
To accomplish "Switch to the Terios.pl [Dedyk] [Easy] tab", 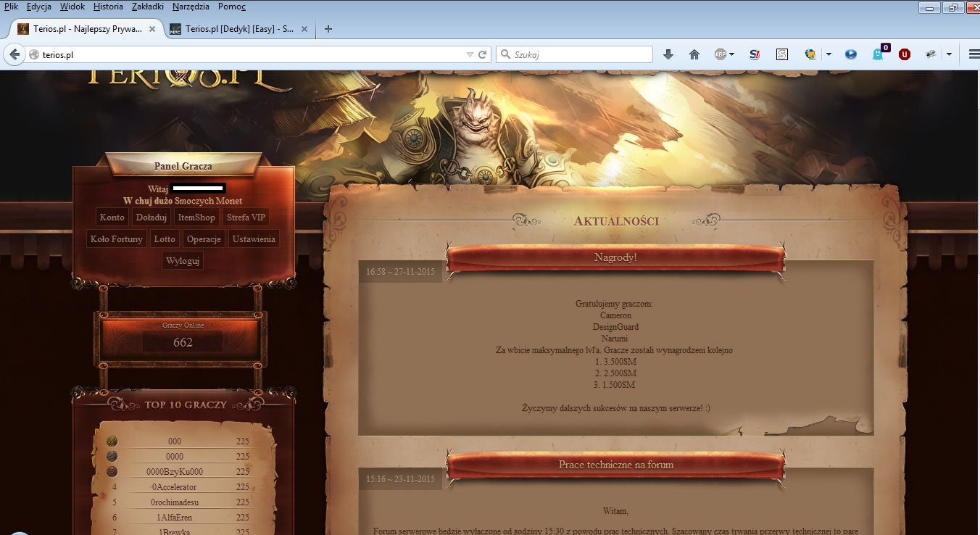I will (238, 29).
